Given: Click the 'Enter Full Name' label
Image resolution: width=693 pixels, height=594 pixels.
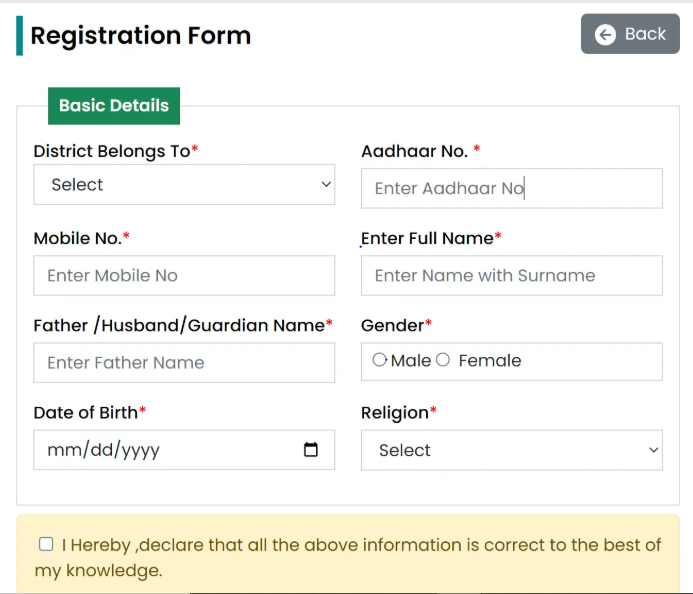Looking at the screenshot, I should coord(431,238).
